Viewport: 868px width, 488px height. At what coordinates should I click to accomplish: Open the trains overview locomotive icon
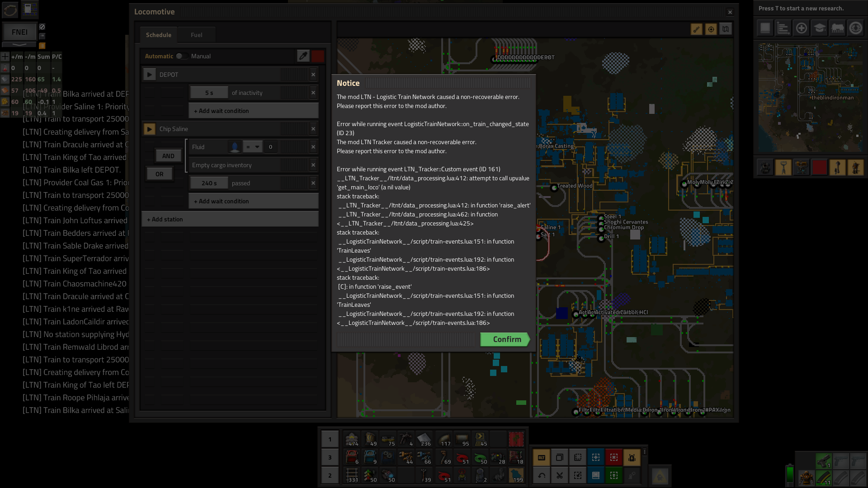click(x=837, y=28)
